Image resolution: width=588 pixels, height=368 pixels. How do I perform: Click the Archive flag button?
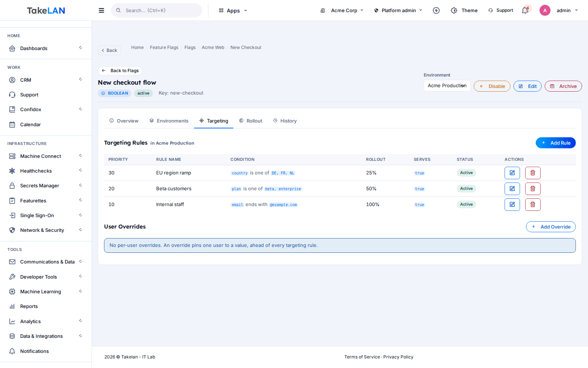[x=563, y=86]
